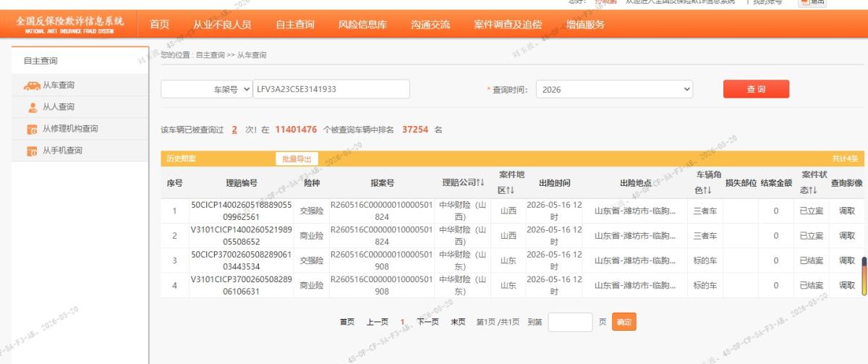
Task: Open the 自主查询 top menu
Action: 295,25
